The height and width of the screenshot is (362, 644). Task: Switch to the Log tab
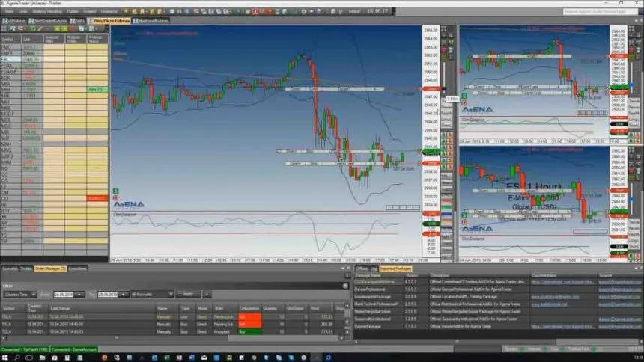[374, 269]
